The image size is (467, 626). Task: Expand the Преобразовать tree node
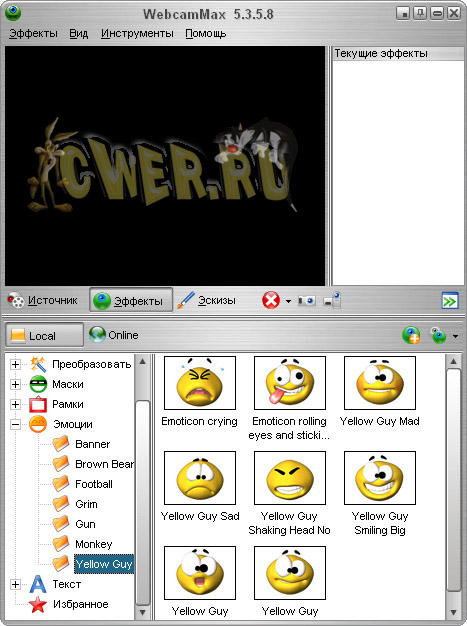[x=15, y=364]
